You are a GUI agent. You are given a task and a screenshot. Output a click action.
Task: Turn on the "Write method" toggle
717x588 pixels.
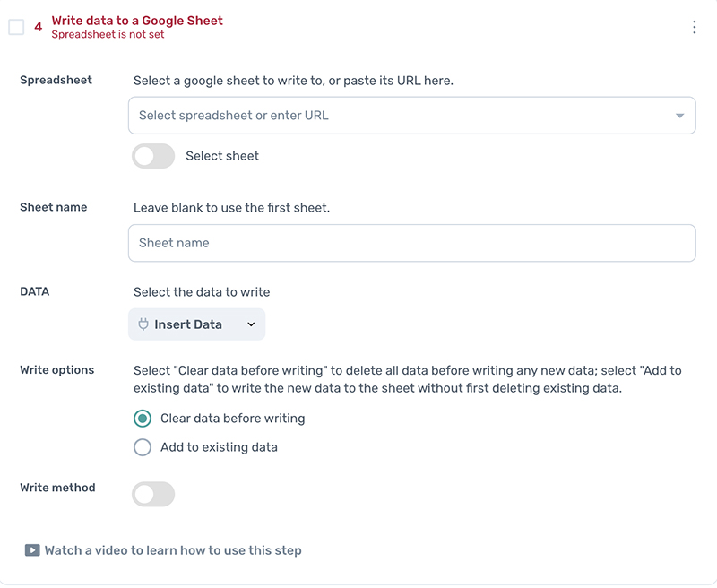coord(153,494)
